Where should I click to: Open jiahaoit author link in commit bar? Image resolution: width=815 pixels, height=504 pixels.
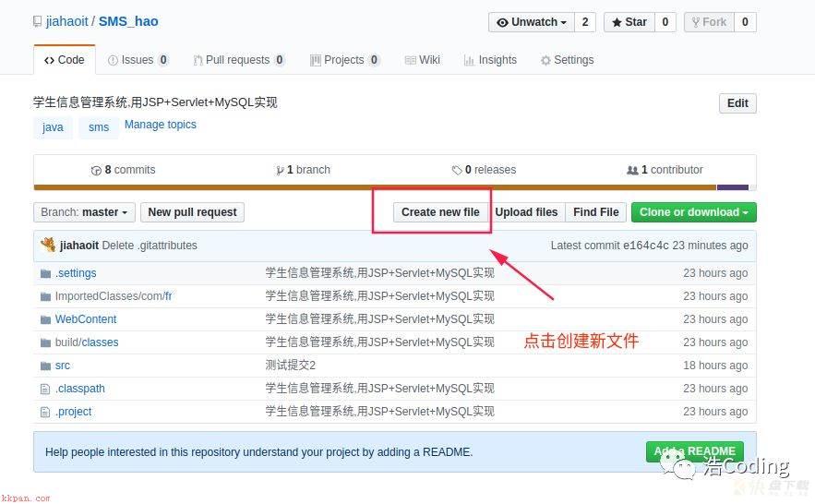point(79,246)
